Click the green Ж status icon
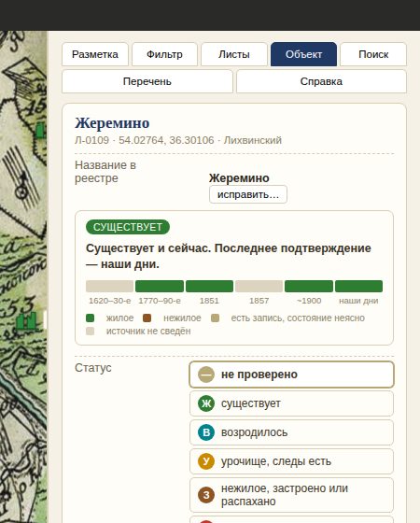Image resolution: width=420 pixels, height=523 pixels. pyautogui.click(x=206, y=403)
